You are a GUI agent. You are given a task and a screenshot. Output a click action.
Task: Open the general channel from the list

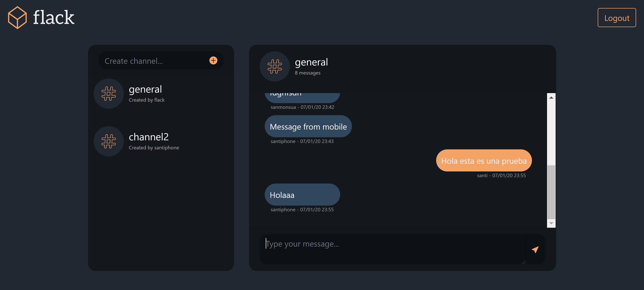pyautogui.click(x=161, y=94)
